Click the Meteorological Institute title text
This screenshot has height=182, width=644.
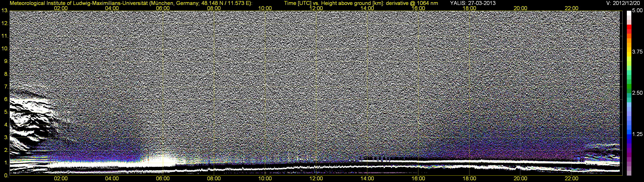[131, 3]
